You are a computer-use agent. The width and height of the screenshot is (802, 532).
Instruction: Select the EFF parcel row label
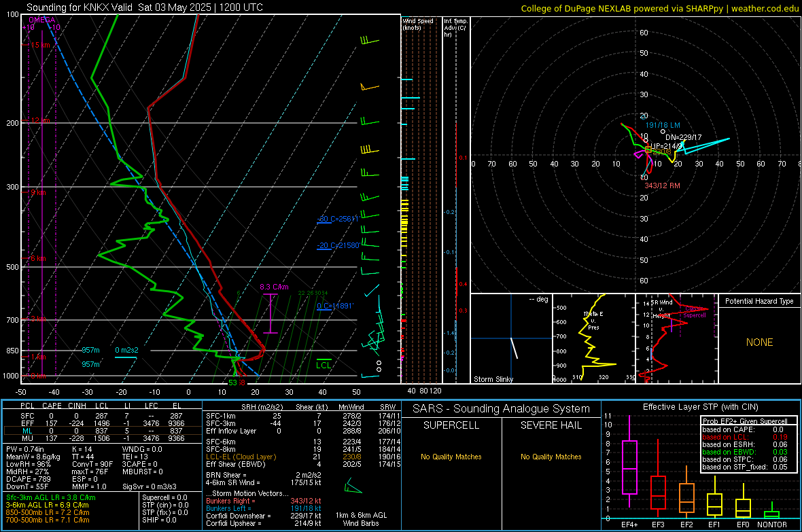(27, 423)
